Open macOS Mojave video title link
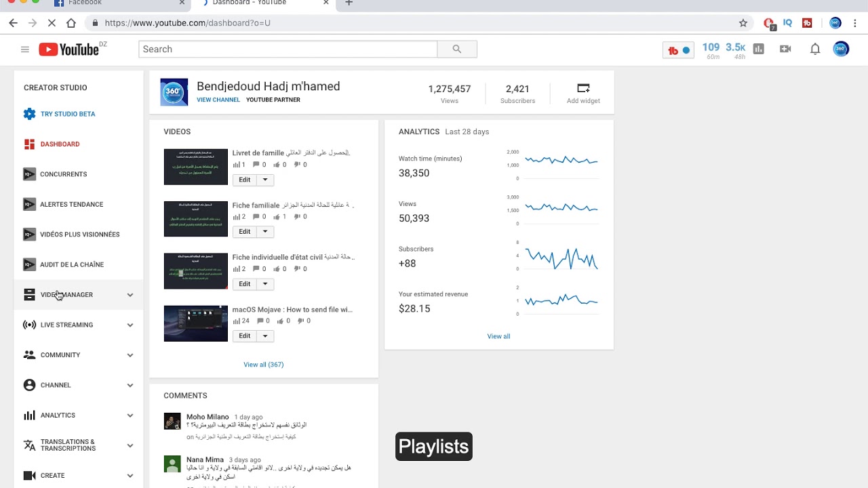The width and height of the screenshot is (868, 488). coord(292,310)
